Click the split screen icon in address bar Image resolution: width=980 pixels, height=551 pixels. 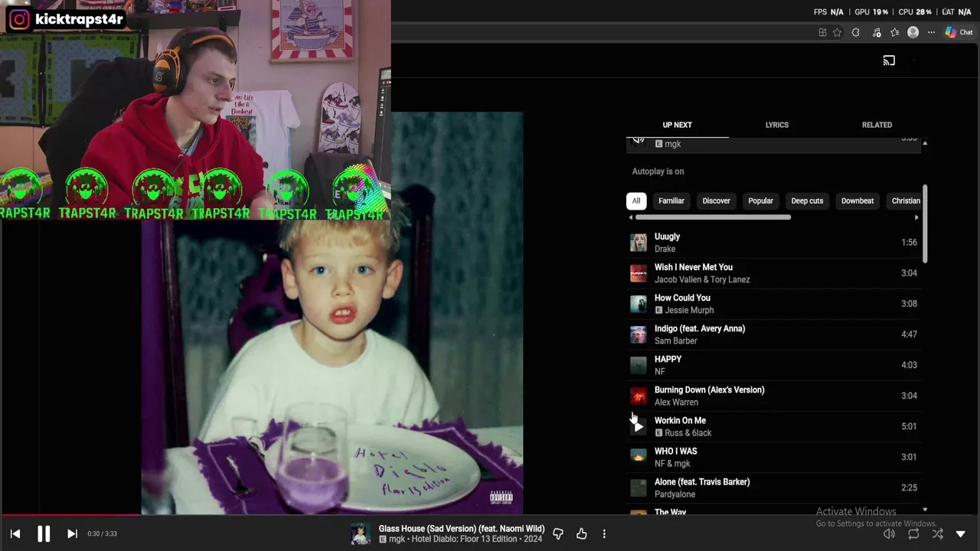pos(822,32)
